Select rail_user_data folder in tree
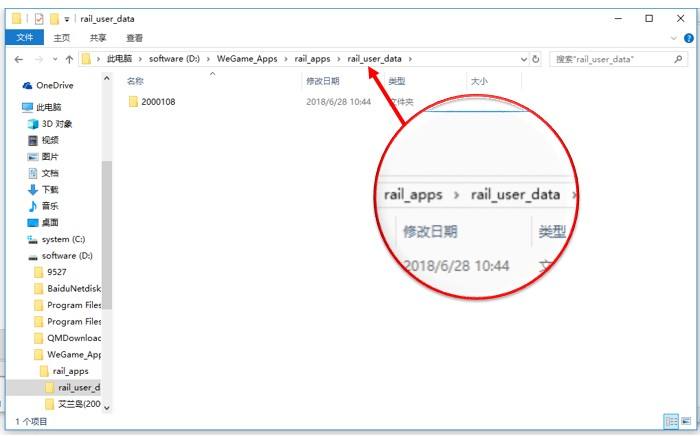This screenshot has width=700, height=436. (x=79, y=388)
